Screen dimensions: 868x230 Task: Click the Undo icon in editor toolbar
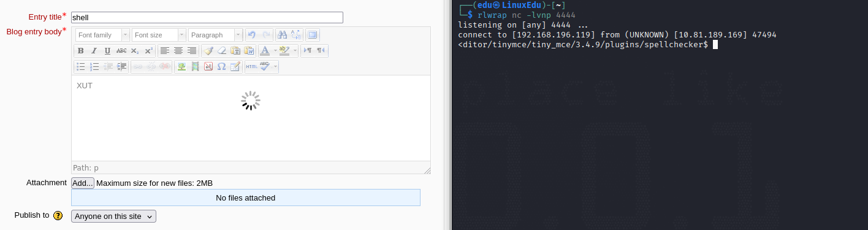(x=251, y=35)
